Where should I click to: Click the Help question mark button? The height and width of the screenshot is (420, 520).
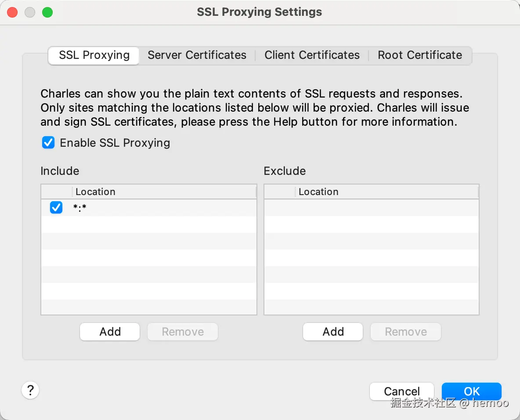(x=30, y=390)
